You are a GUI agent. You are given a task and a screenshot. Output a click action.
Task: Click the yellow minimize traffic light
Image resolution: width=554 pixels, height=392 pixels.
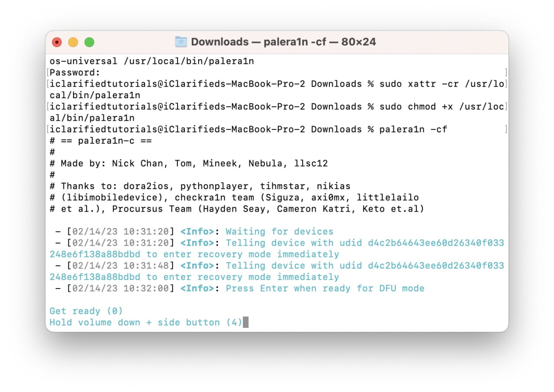pos(73,42)
